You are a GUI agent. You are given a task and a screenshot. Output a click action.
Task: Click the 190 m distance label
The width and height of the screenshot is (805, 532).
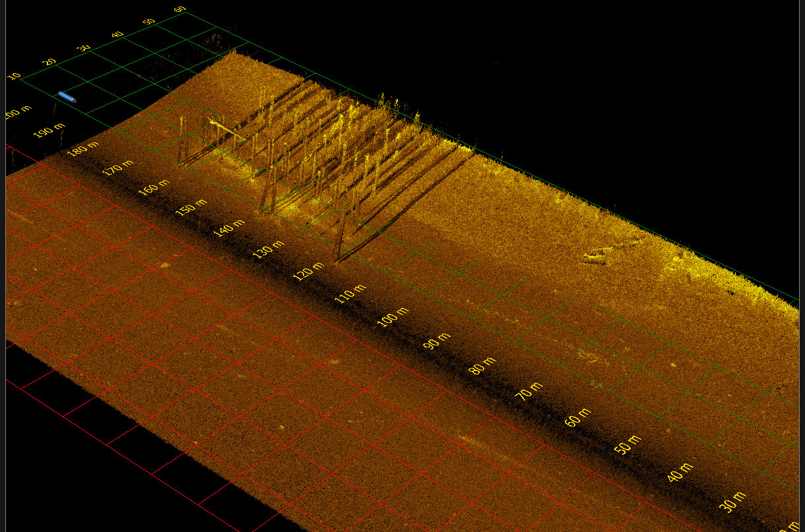click(x=49, y=131)
